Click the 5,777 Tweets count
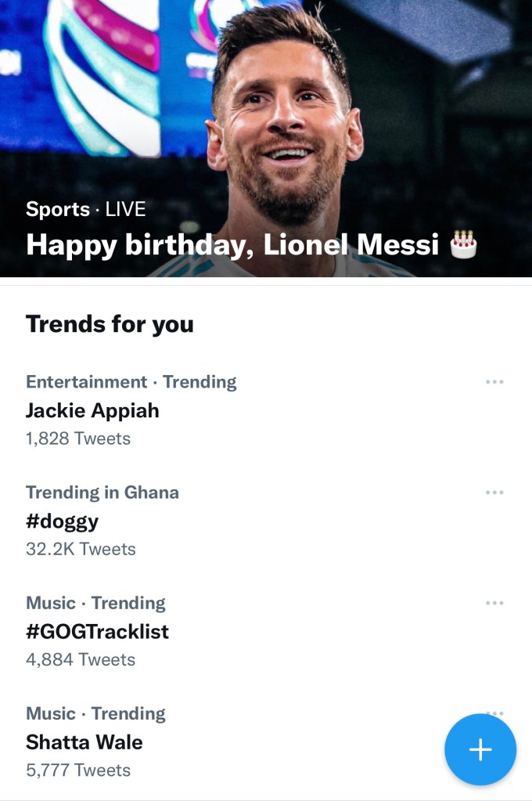532x801 pixels. [x=78, y=770]
